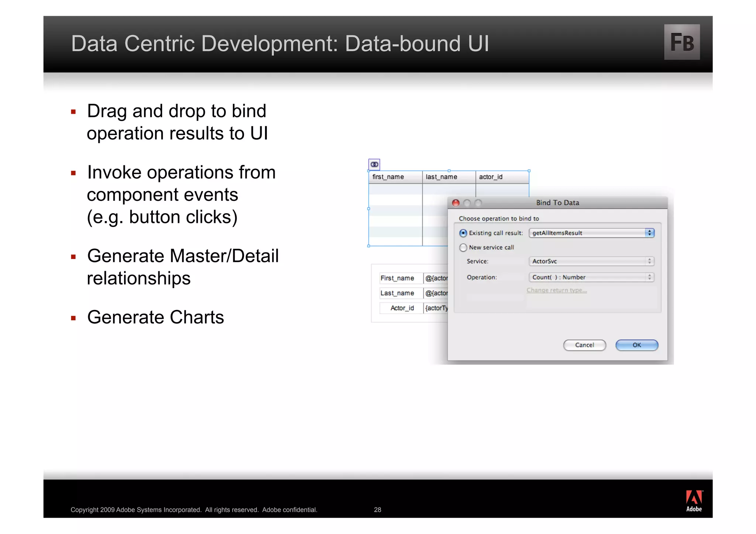Click the 'Last_name' form label

(x=397, y=293)
